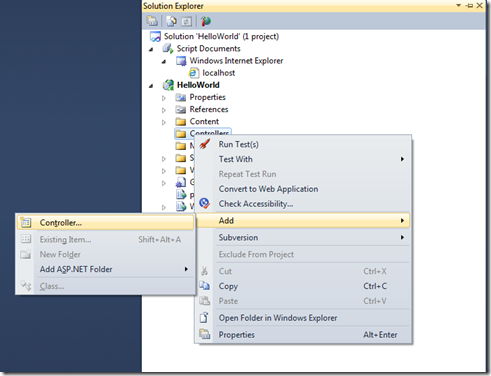Click the Check Accessibility icon
This screenshot has width=491, height=376.
pos(204,203)
